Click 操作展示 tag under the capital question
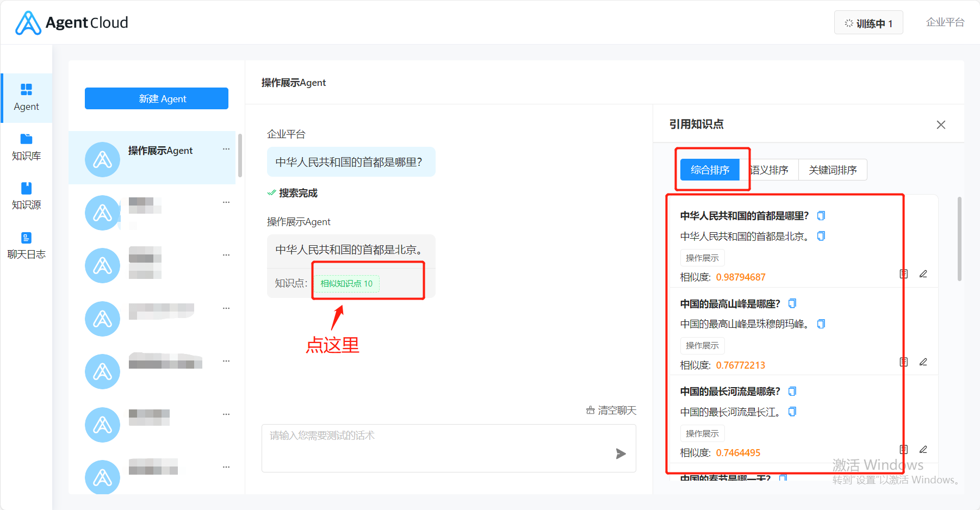 tap(702, 258)
